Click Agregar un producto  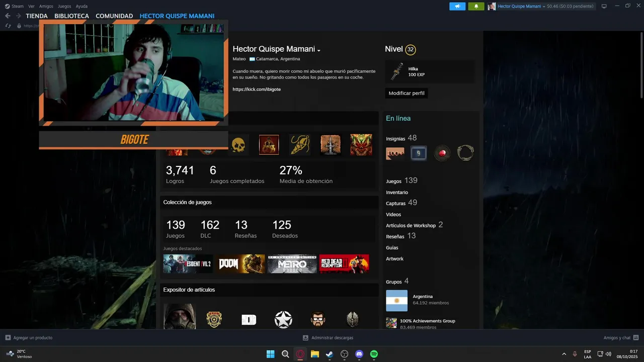pyautogui.click(x=29, y=338)
